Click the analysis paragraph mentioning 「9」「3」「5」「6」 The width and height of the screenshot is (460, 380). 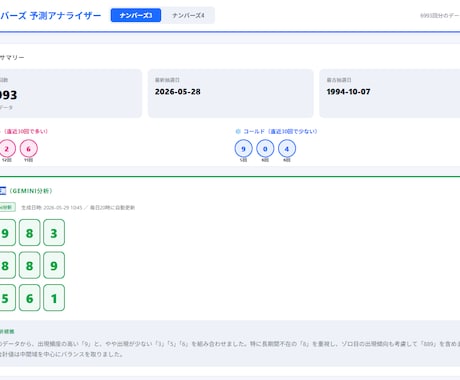(x=230, y=349)
